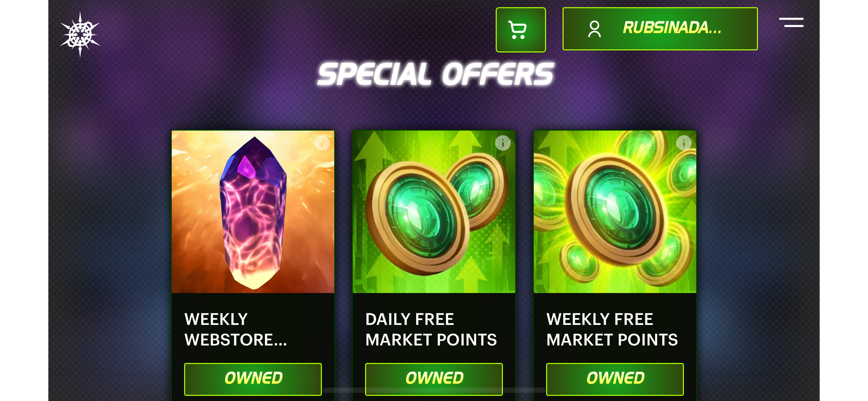Click the Weekly Free Market Points title
Image resolution: width=868 pixels, height=401 pixels.
612,329
